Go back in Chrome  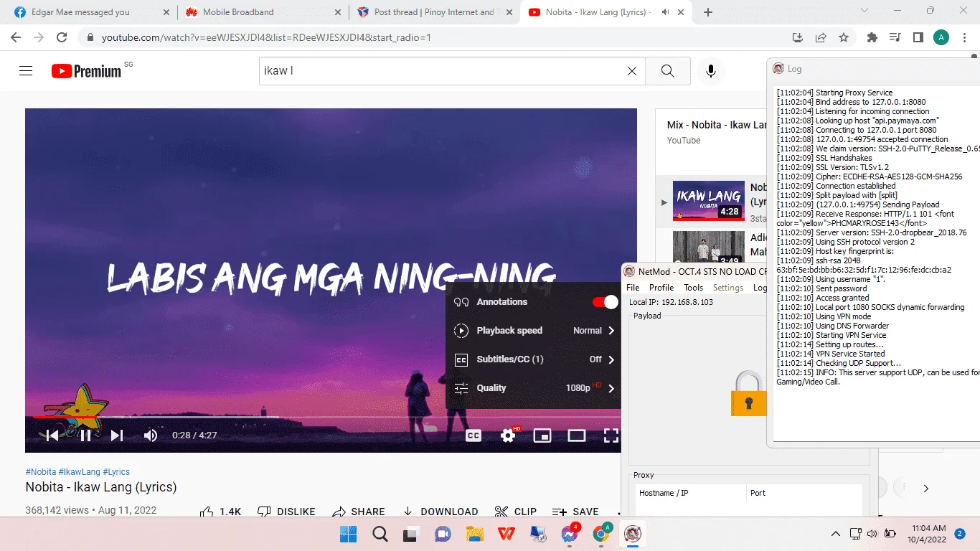[x=16, y=37]
